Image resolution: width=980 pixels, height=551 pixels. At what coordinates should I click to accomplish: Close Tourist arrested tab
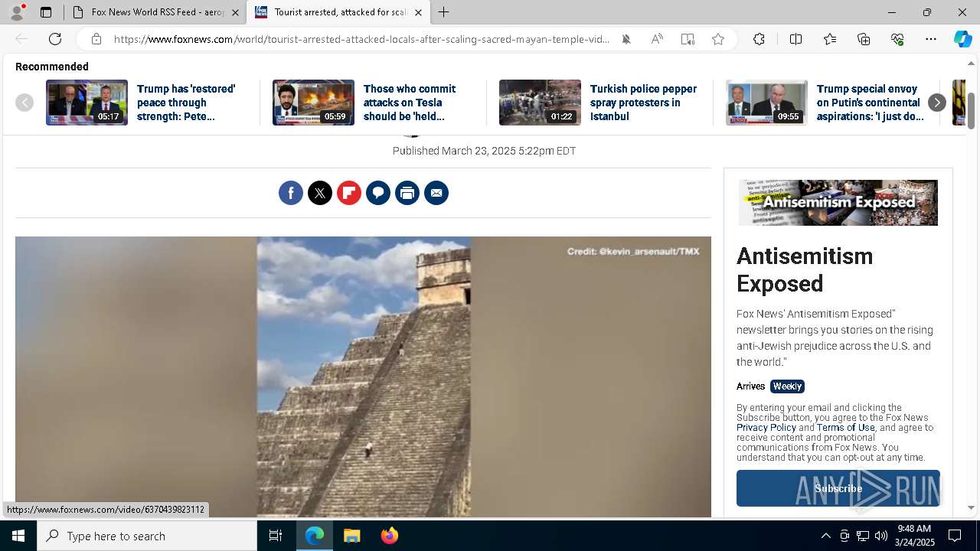(418, 12)
